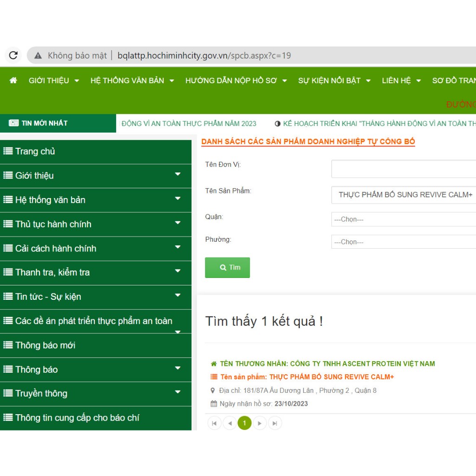The image size is (476, 476).
Task: Open the CÔNG TY TNHH ASCENT PROTEIN VIỆT NAM result
Action: 327,364
